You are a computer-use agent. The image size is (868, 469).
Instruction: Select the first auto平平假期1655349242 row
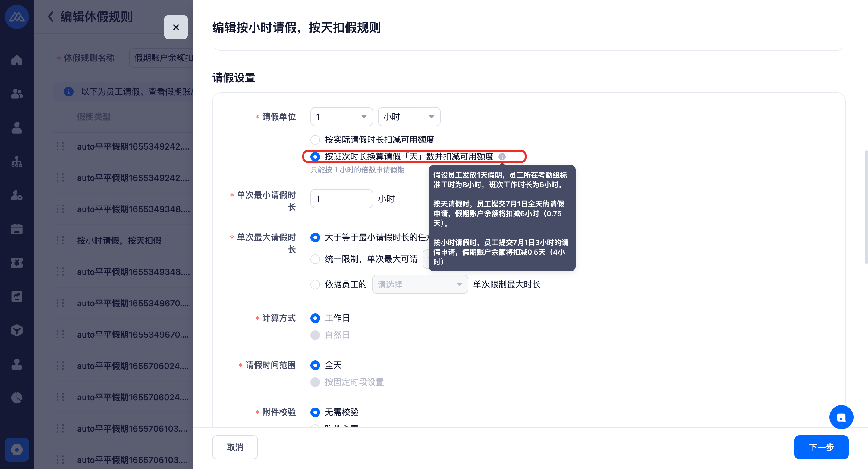(123, 146)
